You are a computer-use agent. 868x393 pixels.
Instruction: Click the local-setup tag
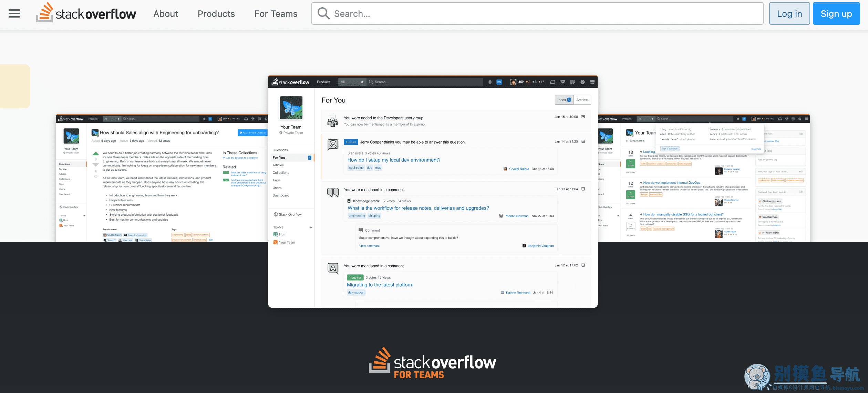[356, 168]
